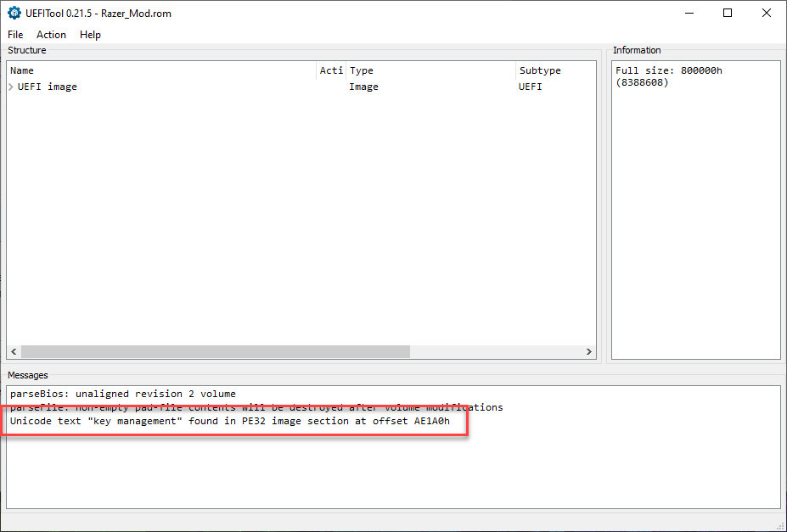787x532 pixels.
Task: Click the Subtype column header
Action: (555, 70)
